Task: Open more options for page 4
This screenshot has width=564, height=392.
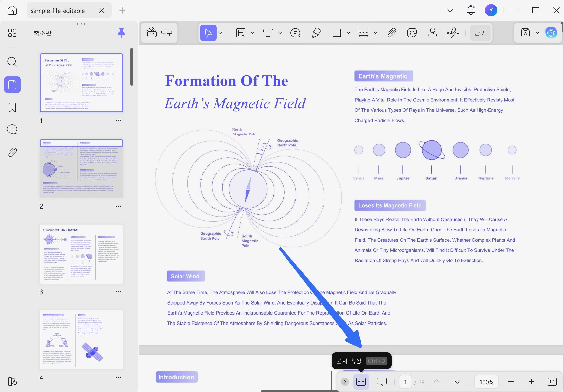Action: click(x=119, y=378)
